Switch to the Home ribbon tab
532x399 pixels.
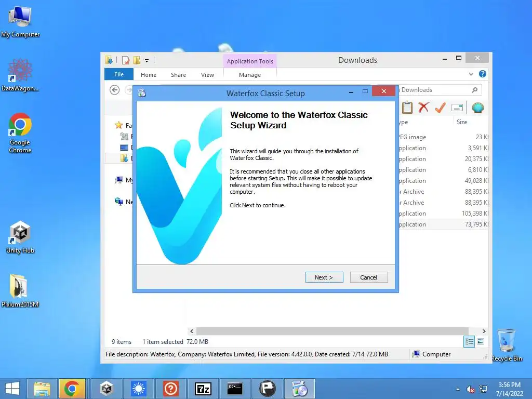point(149,75)
